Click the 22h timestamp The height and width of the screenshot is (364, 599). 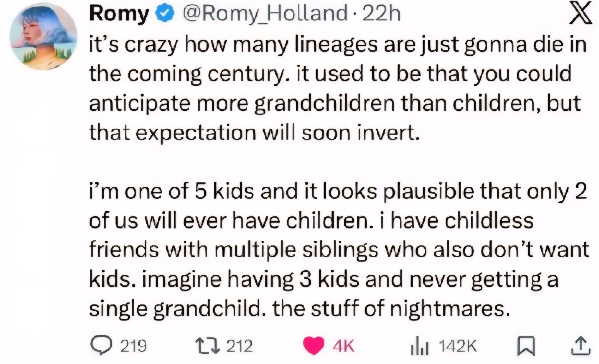(x=381, y=14)
